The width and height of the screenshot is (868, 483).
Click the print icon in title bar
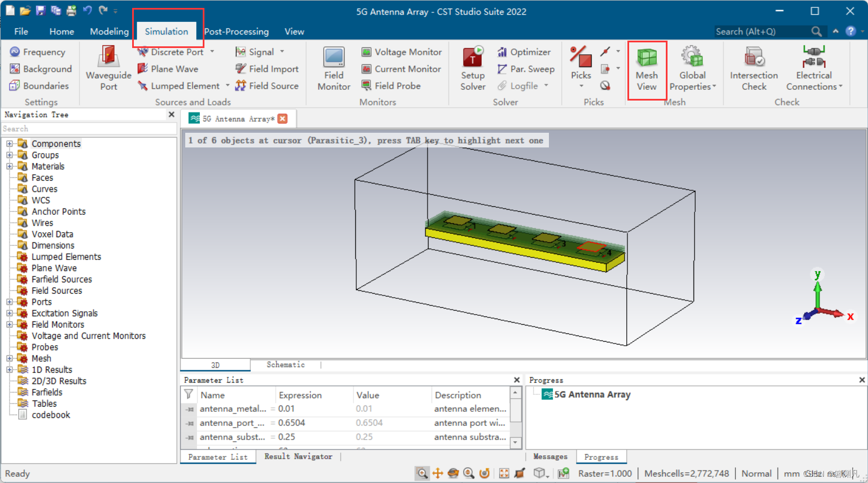[71, 10]
